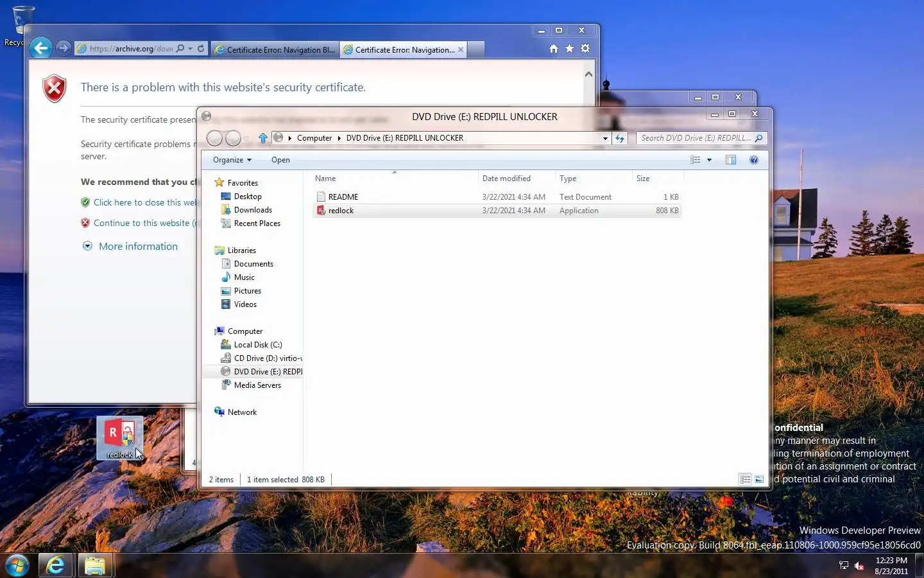The width and height of the screenshot is (924, 578).
Task: Sort files by Size column
Action: [x=658, y=179]
